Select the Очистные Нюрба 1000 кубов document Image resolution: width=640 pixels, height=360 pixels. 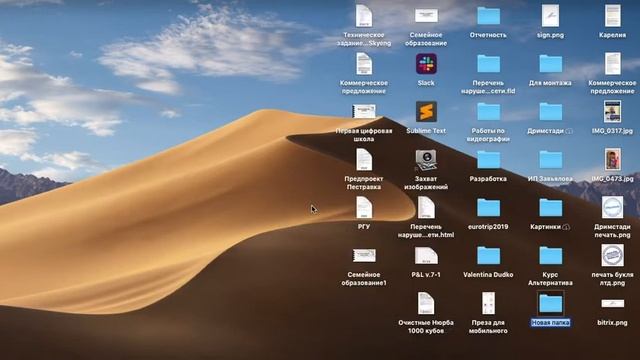[426, 304]
